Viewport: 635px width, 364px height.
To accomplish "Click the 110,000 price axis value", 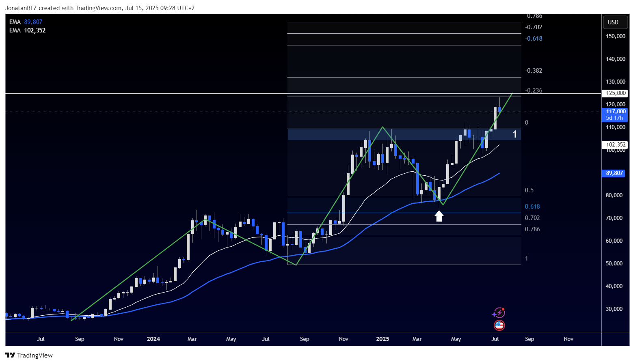I will tap(616, 127).
